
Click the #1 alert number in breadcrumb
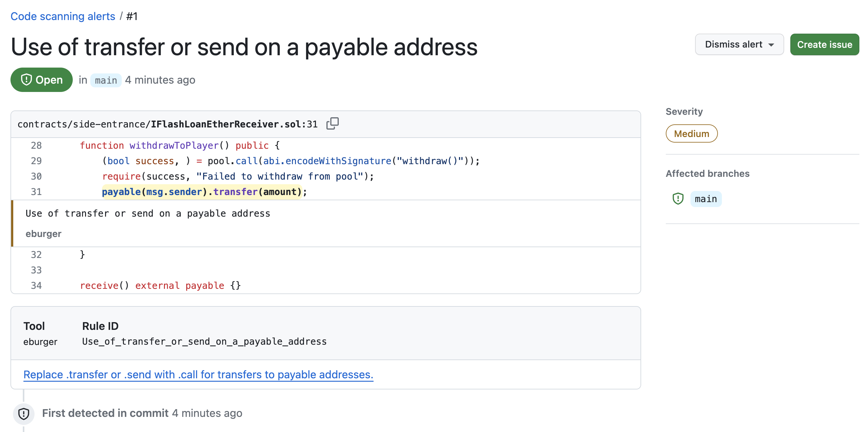click(x=132, y=16)
